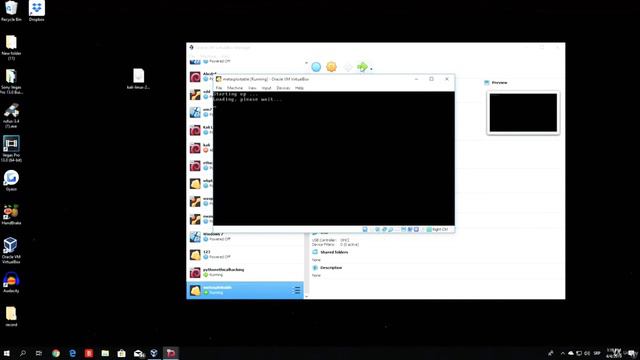Viewport: 640px width, 360px height.
Task: Open Recycle Bin desktop icon
Action: click(x=11, y=11)
